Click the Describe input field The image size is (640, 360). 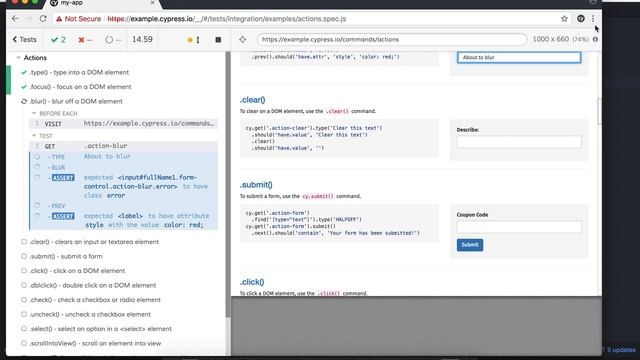pos(519,142)
